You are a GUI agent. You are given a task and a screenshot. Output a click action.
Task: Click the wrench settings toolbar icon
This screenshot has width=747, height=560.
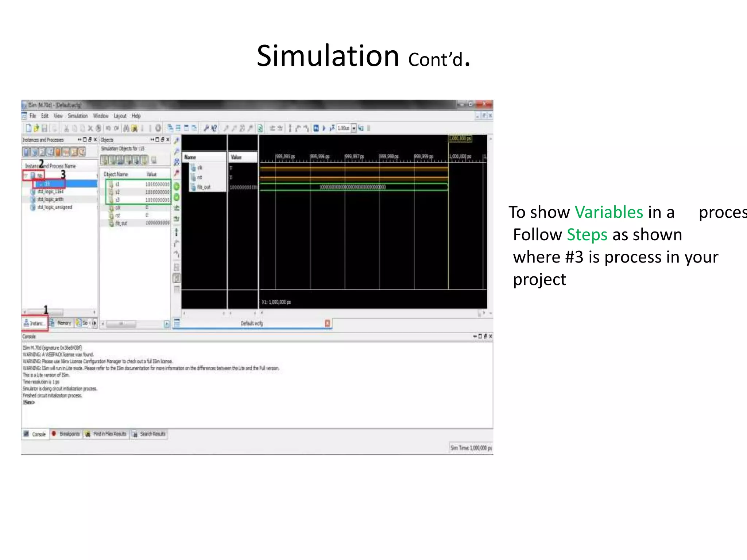(x=206, y=128)
